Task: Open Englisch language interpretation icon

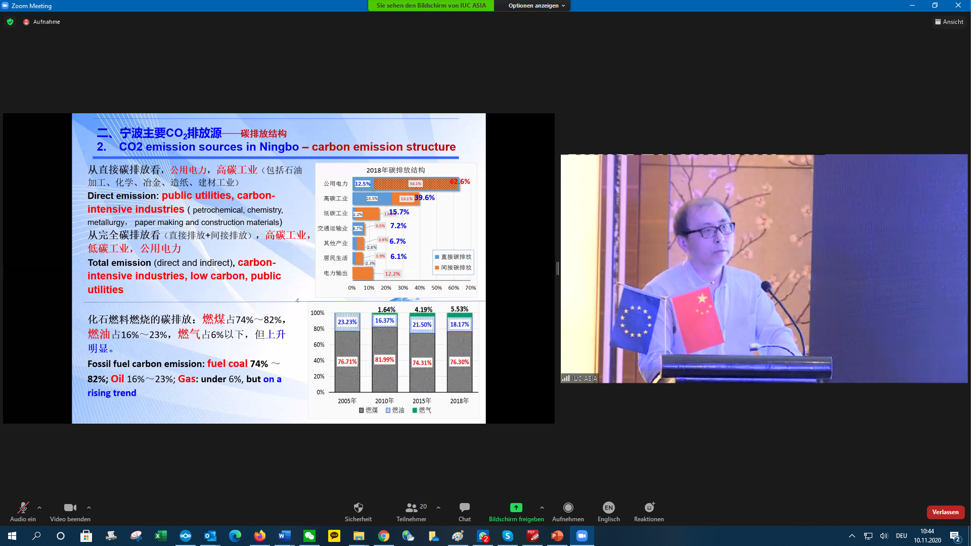Action: click(608, 508)
